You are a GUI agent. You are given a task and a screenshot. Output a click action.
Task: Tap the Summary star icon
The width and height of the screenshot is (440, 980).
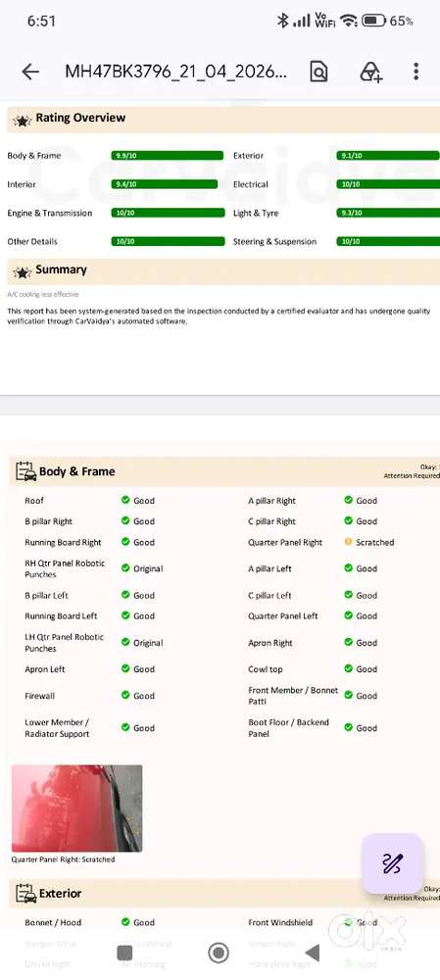(22, 272)
